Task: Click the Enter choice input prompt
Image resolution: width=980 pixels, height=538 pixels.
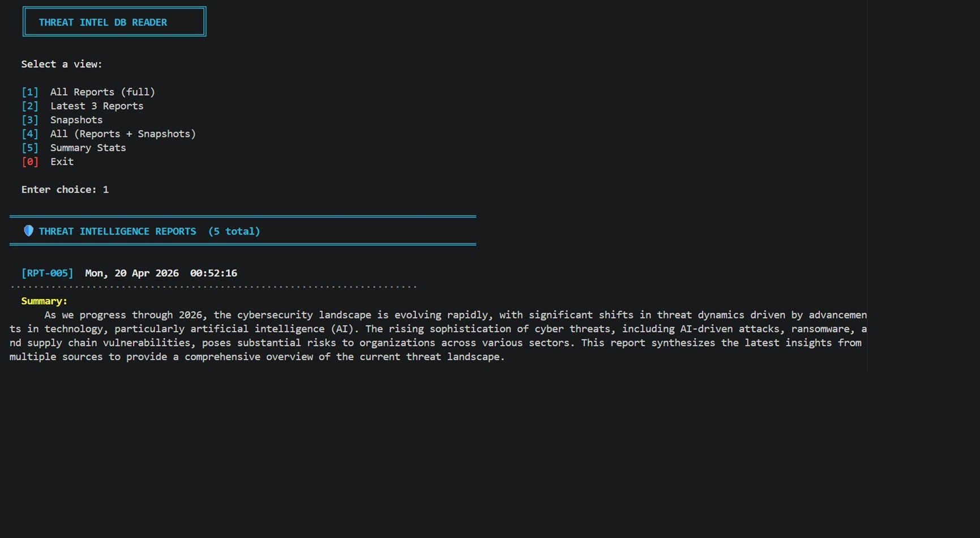Action: (x=65, y=190)
